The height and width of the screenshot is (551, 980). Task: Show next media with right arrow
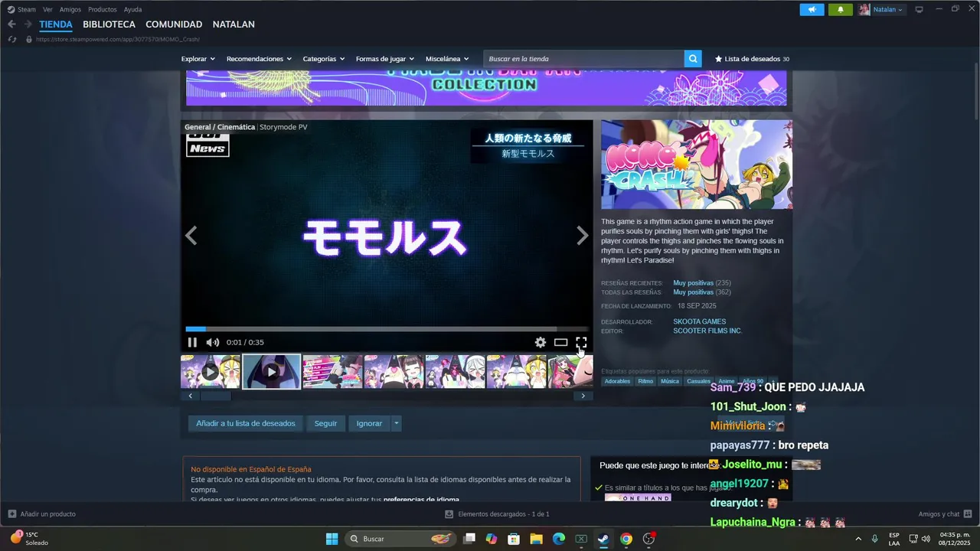point(583,236)
